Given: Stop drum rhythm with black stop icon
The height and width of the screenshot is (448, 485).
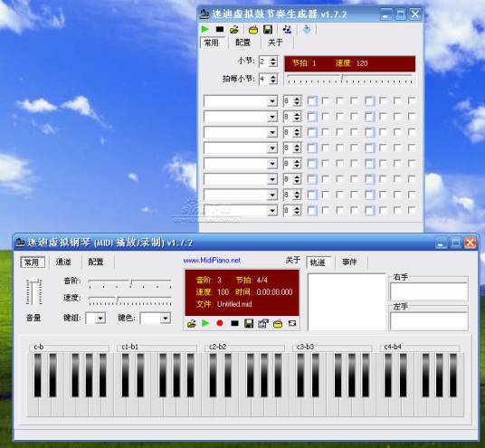Looking at the screenshot, I should click(220, 29).
